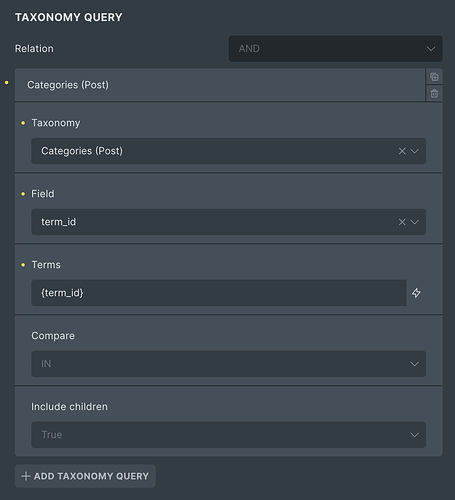Click into the Terms {term_id} input
The image size is (455, 500).
219,293
